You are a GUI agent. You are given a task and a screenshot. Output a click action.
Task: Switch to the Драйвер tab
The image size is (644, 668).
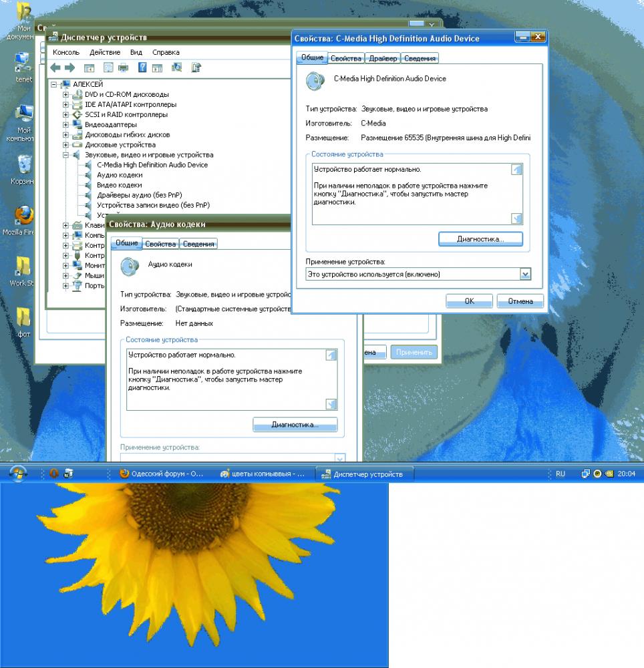pyautogui.click(x=383, y=59)
